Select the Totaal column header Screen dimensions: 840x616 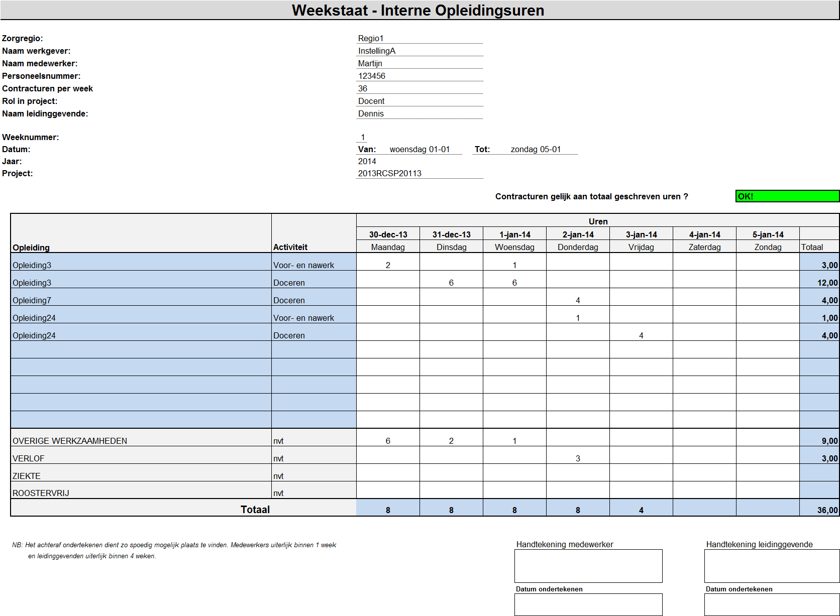(x=819, y=247)
